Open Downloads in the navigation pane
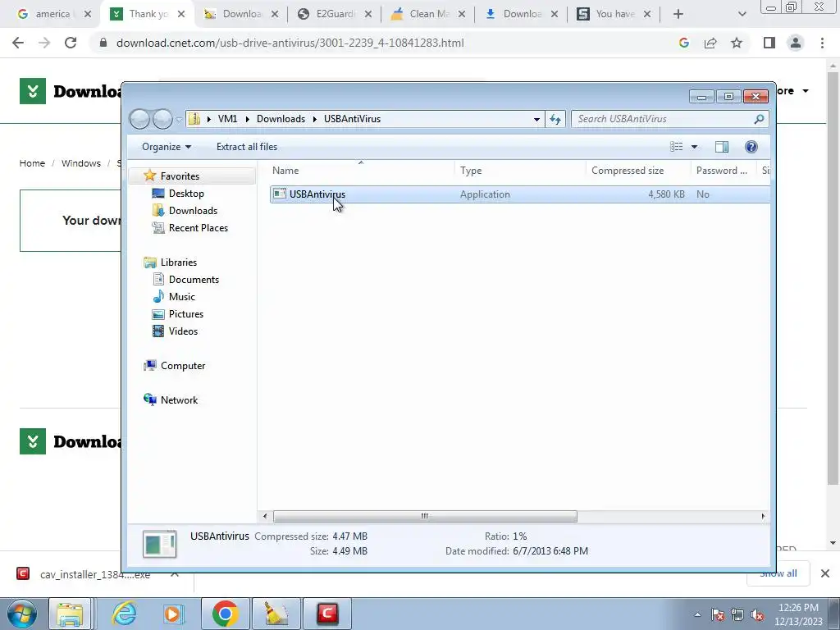 pos(192,211)
